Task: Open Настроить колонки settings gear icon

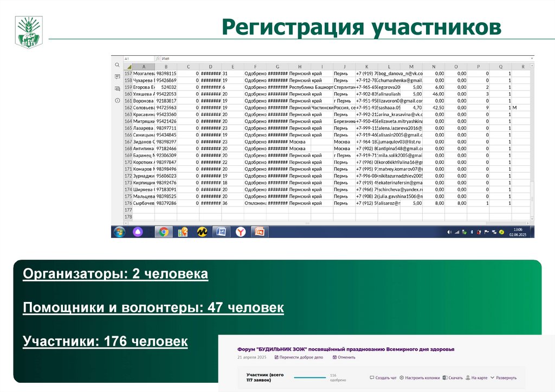Action: point(402,377)
